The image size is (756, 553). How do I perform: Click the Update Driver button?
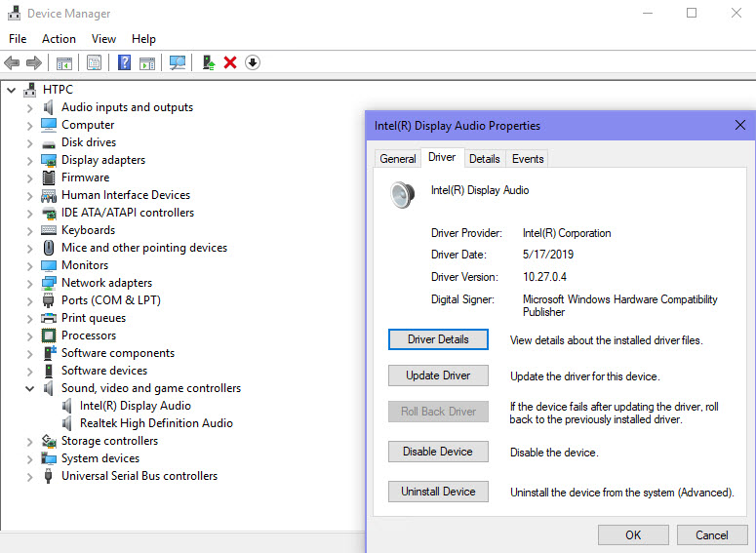[438, 375]
